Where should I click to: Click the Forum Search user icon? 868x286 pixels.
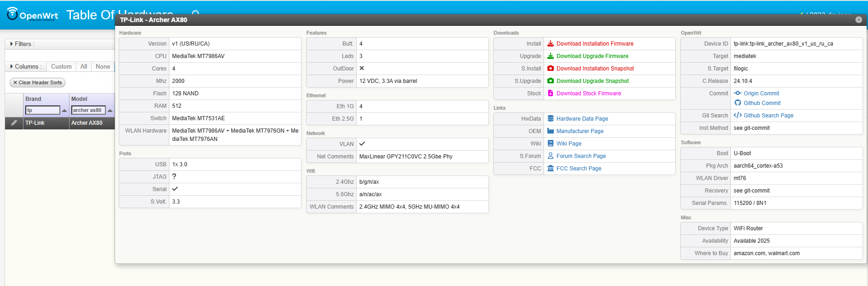pyautogui.click(x=550, y=156)
